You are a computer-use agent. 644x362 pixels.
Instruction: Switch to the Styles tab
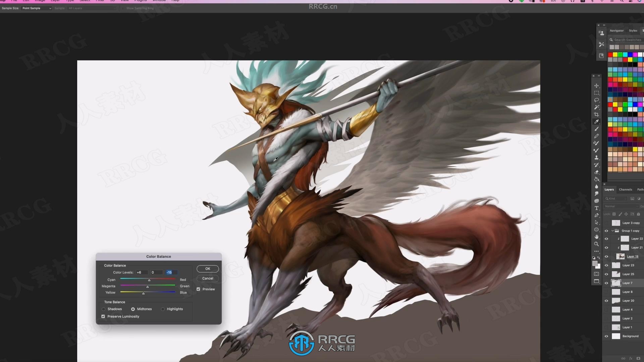click(633, 31)
